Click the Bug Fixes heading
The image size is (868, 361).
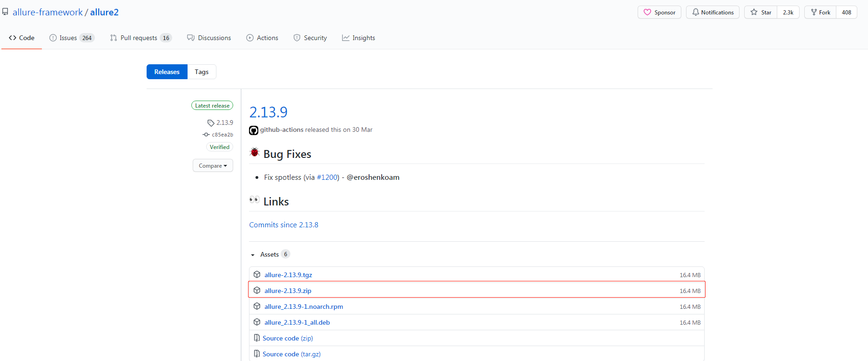pos(287,154)
